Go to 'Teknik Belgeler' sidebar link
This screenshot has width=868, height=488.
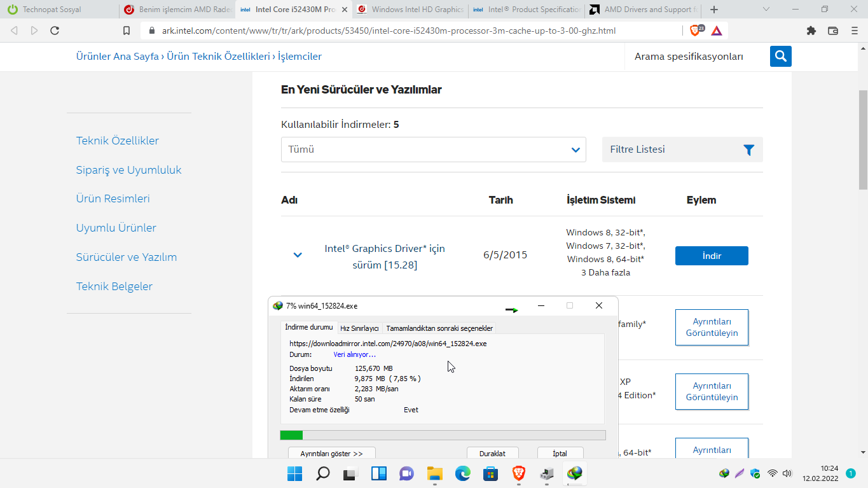pyautogui.click(x=114, y=286)
